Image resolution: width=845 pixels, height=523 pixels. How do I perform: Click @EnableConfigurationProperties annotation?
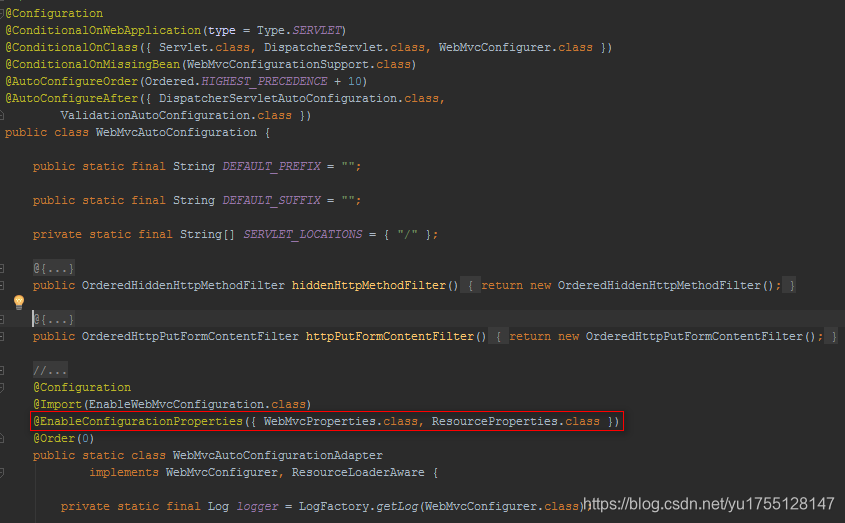(x=138, y=421)
